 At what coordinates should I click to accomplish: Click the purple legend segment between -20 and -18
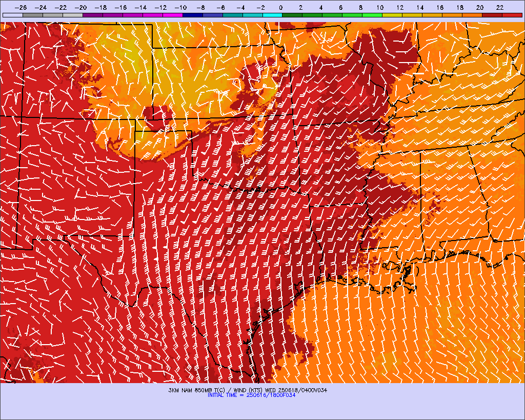coord(93,15)
